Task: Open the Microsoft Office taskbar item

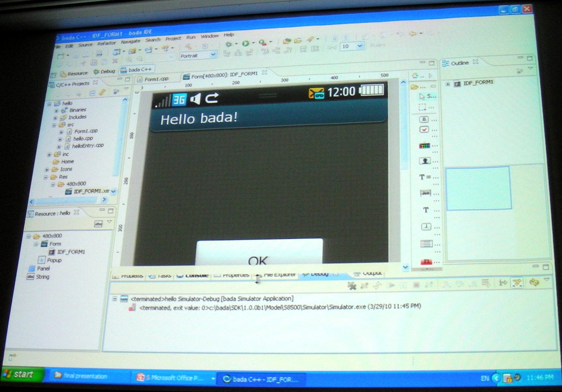Action: (x=174, y=377)
